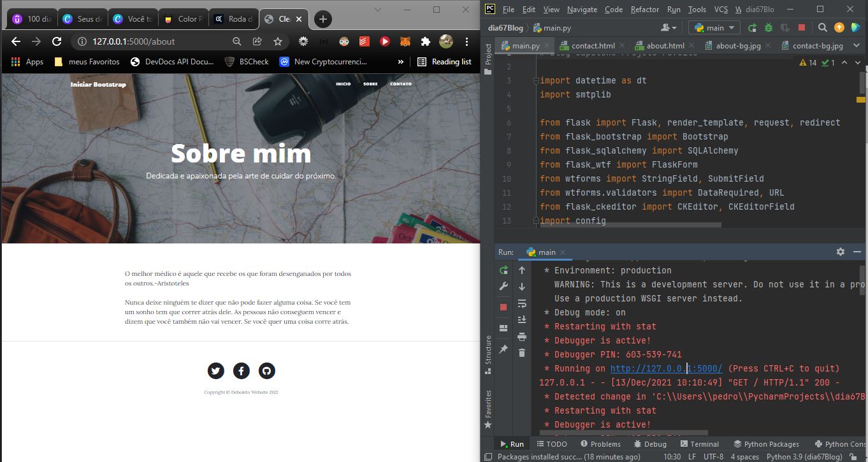868x462 pixels.
Task: Toggle soft-wrap in the Run console
Action: point(522,303)
